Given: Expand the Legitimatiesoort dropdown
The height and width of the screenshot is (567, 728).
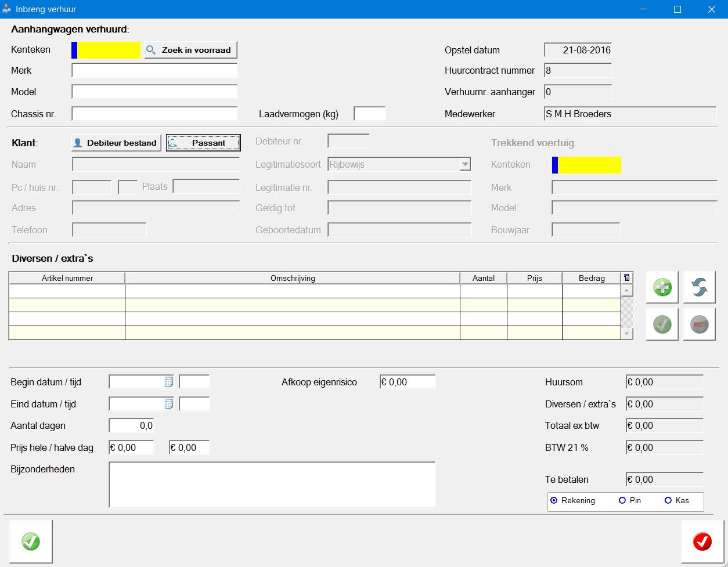Looking at the screenshot, I should click(464, 165).
